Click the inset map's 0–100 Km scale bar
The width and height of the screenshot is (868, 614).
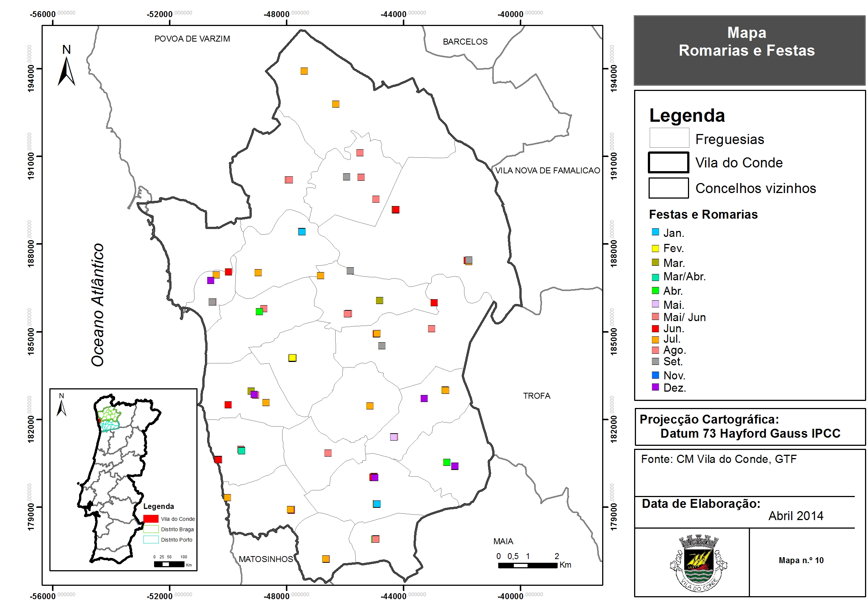172,562
